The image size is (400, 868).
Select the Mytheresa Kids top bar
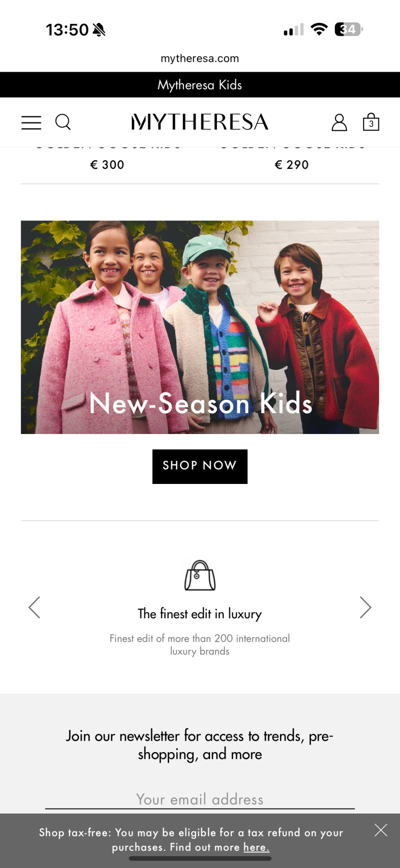(x=200, y=85)
